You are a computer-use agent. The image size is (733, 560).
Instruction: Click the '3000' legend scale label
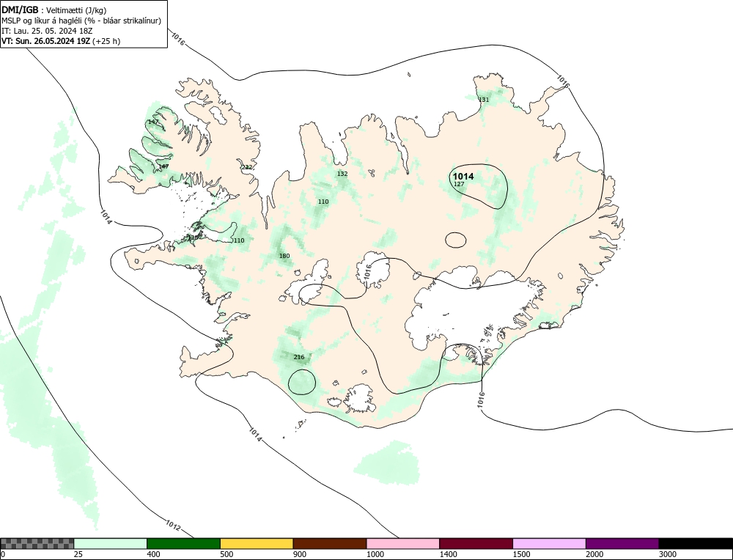tap(668, 554)
